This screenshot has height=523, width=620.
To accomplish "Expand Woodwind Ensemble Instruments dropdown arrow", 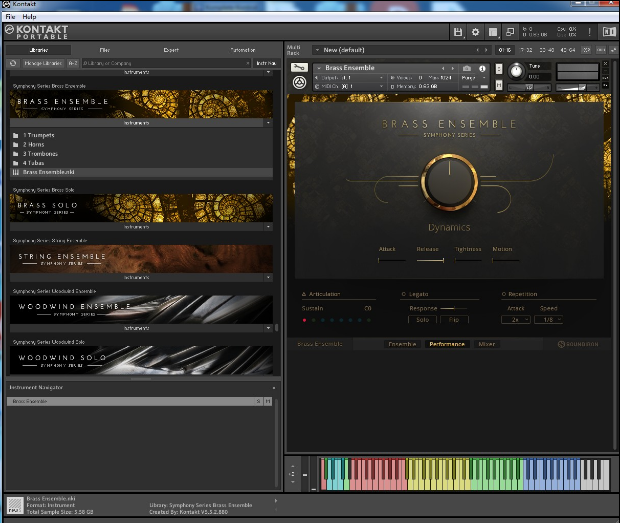I will point(268,328).
